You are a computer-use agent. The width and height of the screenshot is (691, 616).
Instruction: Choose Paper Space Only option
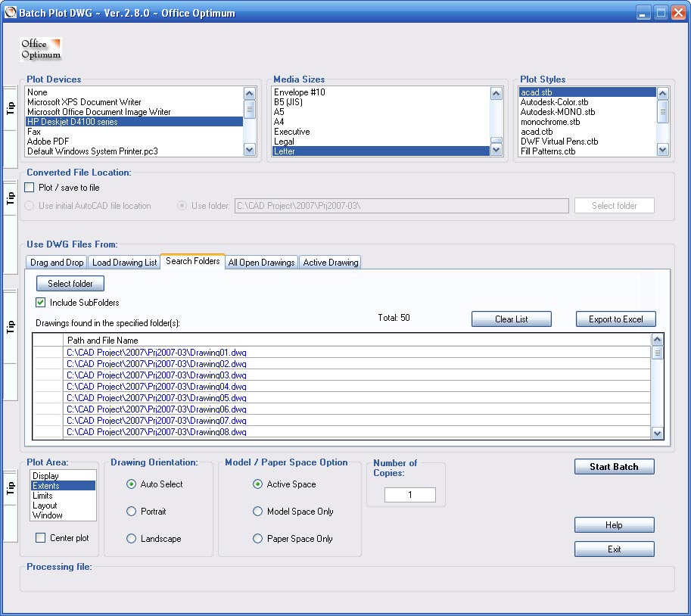point(257,539)
